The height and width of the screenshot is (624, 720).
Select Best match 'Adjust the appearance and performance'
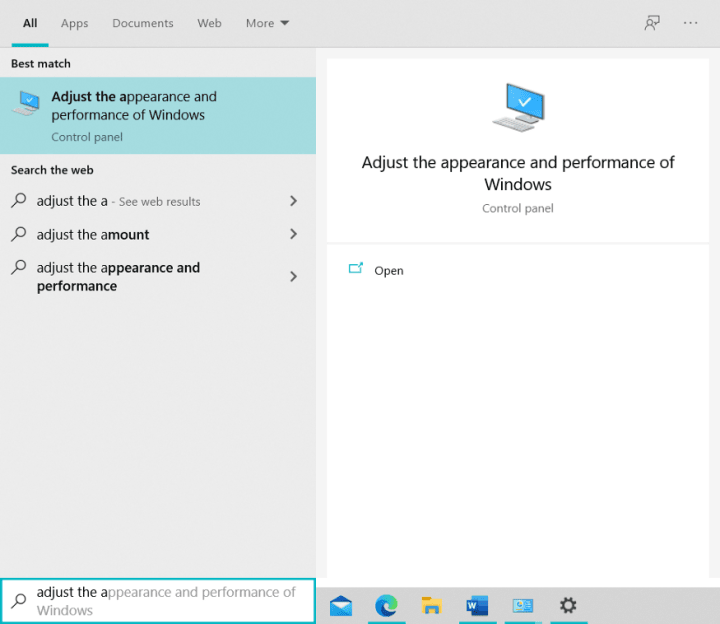click(x=158, y=115)
